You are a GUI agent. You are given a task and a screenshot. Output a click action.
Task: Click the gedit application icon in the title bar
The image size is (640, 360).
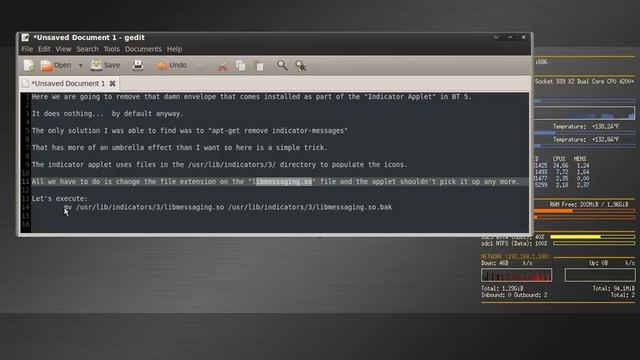click(x=25, y=38)
